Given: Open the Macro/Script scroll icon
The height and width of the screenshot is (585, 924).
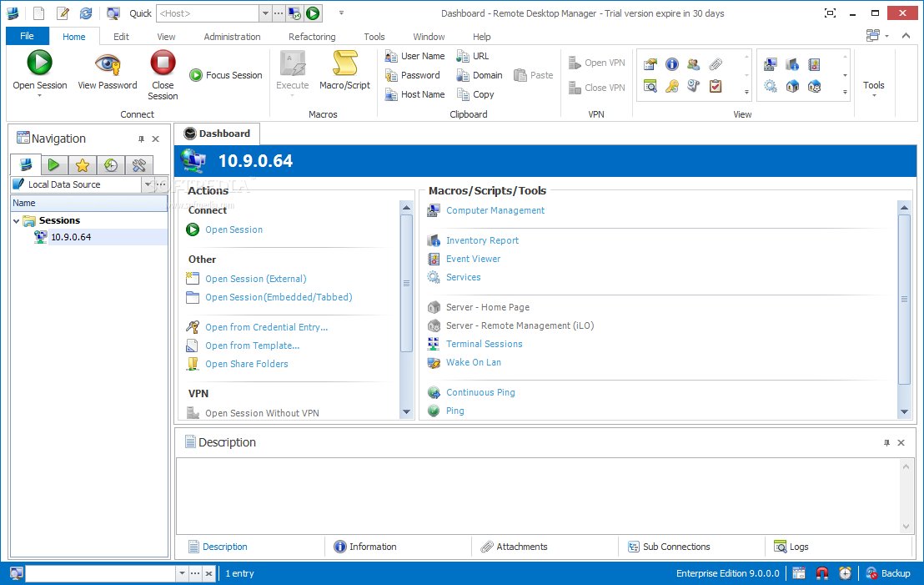Looking at the screenshot, I should click(344, 63).
